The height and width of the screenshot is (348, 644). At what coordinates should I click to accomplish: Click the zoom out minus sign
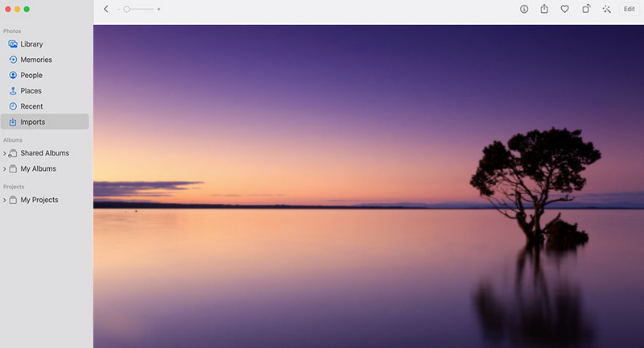click(x=118, y=9)
